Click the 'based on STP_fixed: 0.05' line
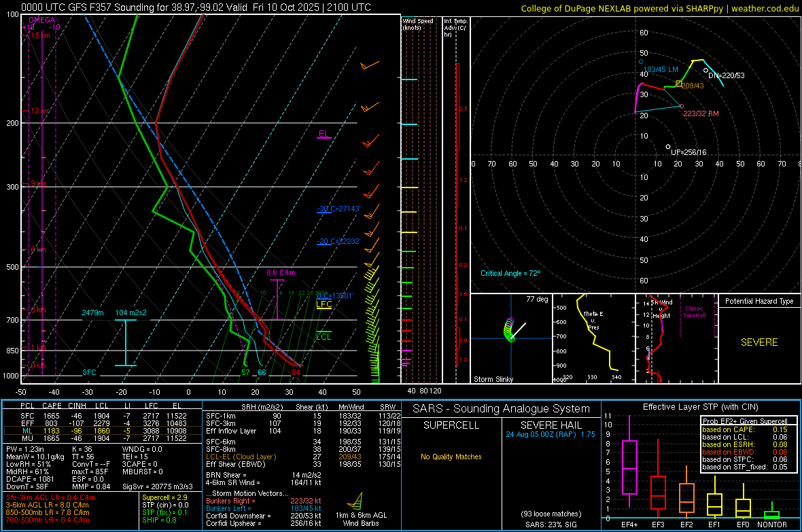802x532 pixels. 745,467
